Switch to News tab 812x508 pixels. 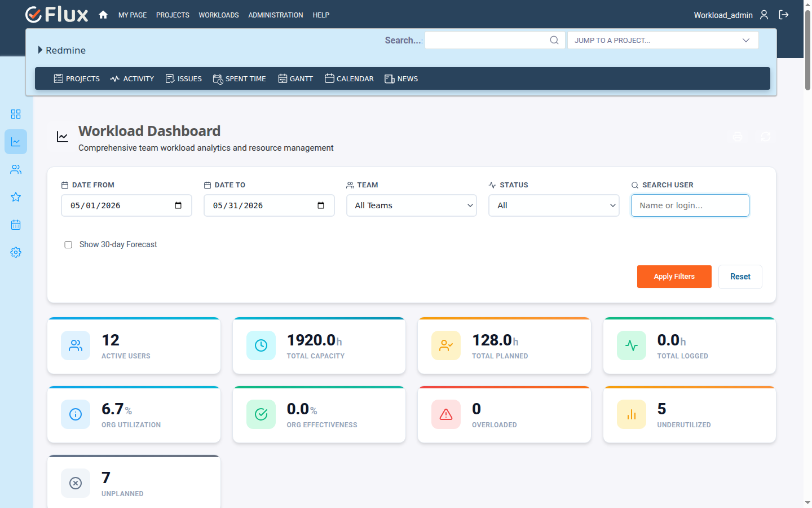[401, 78]
